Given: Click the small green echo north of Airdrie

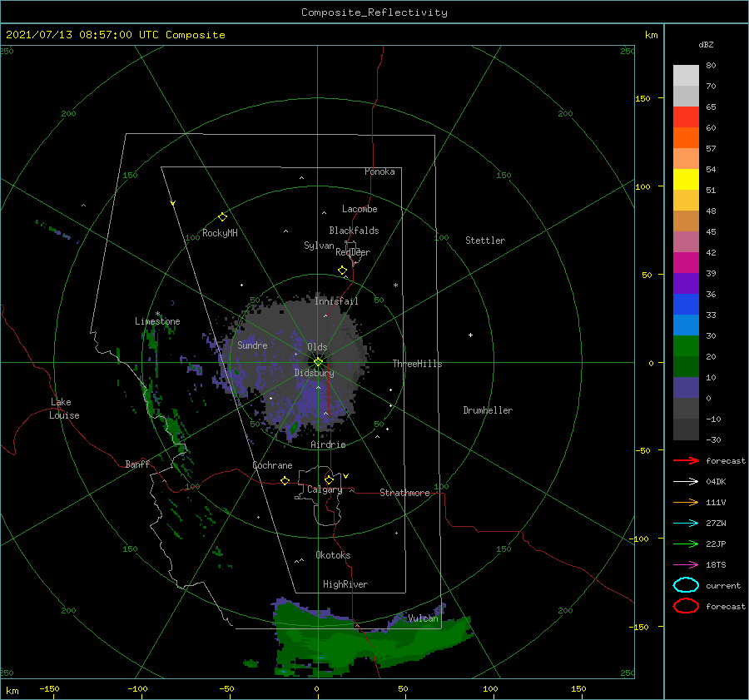Looking at the screenshot, I should click(294, 428).
